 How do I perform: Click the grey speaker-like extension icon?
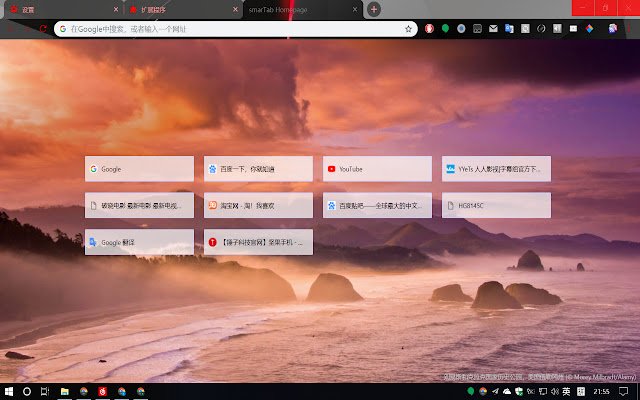click(557, 28)
